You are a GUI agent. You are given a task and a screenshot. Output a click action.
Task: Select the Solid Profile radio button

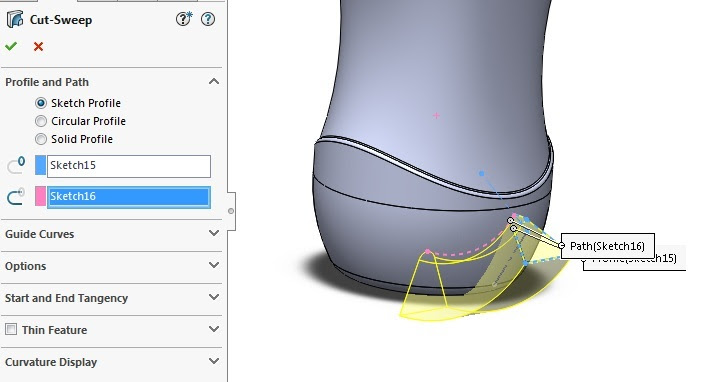coord(41,139)
